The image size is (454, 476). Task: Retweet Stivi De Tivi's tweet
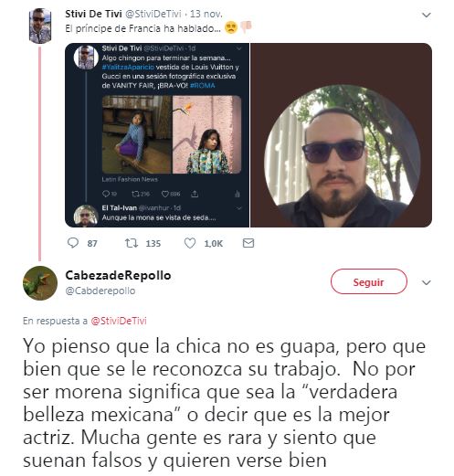(132, 243)
